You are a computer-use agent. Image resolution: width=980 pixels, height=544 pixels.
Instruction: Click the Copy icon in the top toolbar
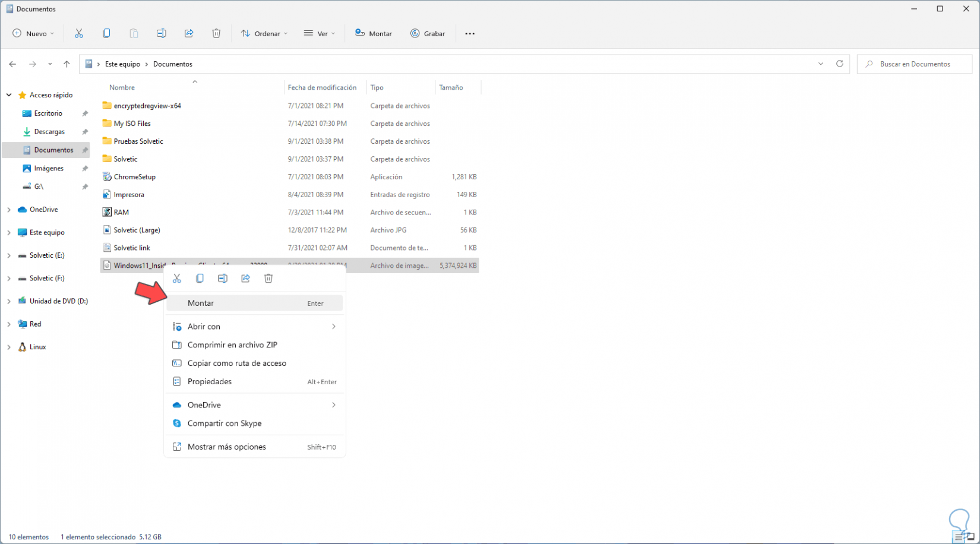click(106, 34)
